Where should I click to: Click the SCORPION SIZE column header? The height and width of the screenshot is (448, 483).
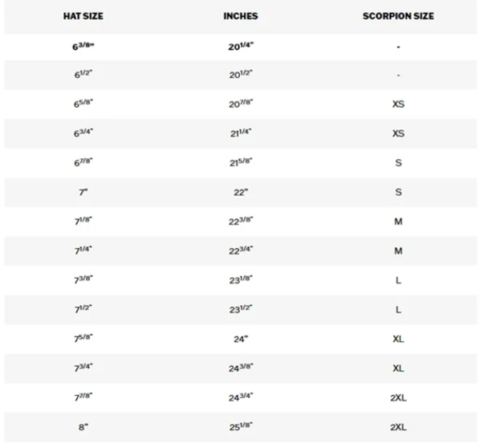coord(398,16)
